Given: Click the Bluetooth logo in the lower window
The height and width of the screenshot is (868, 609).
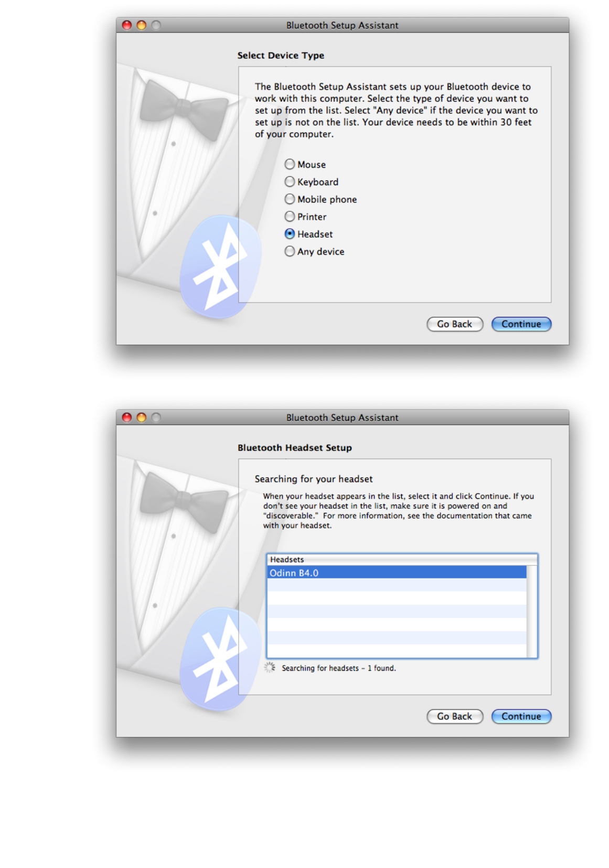Looking at the screenshot, I should click(220, 659).
